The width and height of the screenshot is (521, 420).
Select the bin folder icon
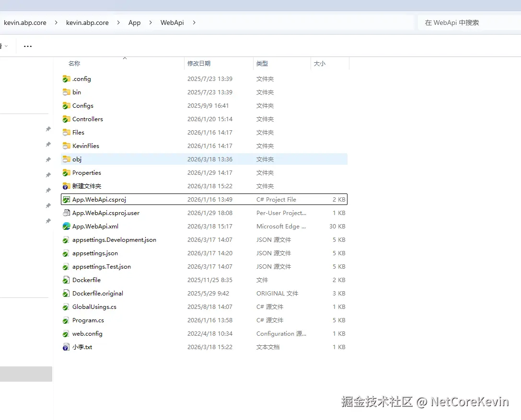tap(67, 92)
